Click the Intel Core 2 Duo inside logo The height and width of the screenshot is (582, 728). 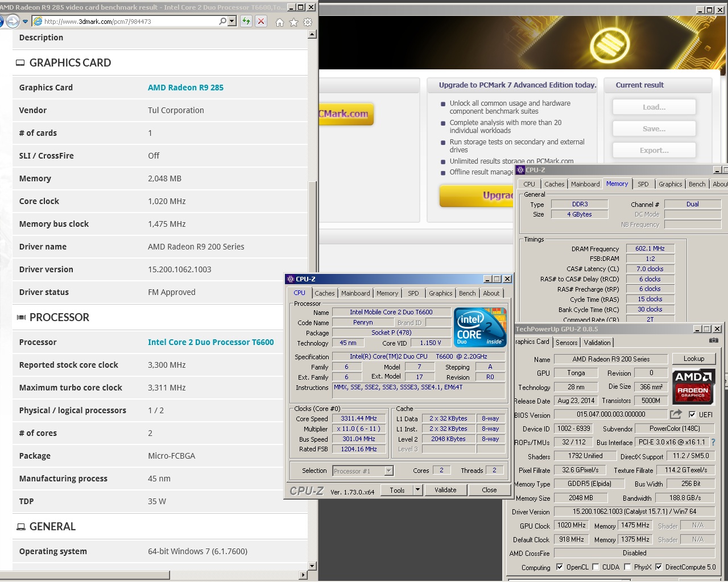click(x=481, y=327)
